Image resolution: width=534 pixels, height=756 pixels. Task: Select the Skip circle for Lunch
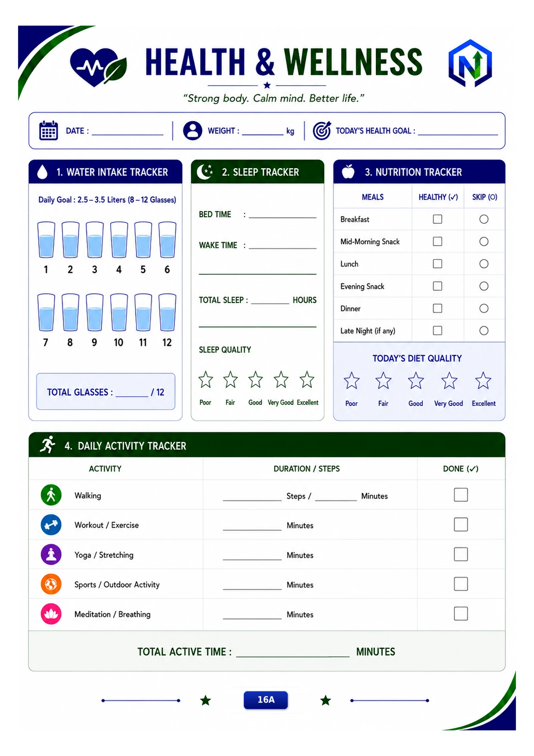pos(484,264)
